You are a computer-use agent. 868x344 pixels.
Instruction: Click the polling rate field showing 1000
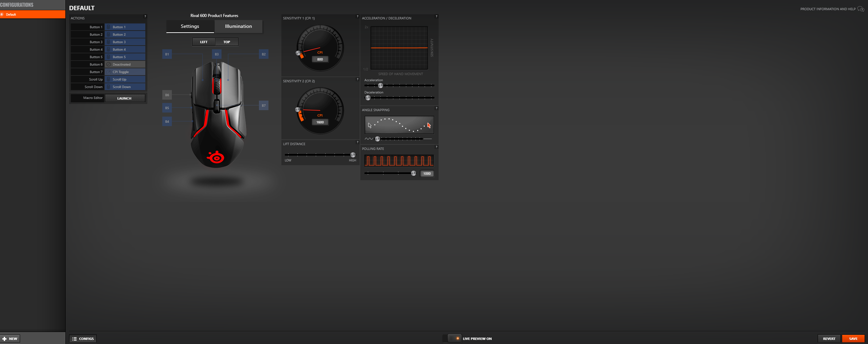coord(427,173)
